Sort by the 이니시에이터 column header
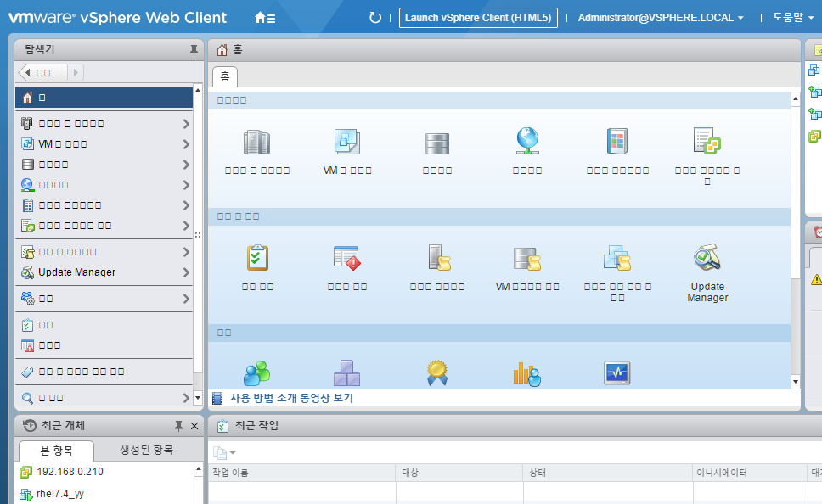The height and width of the screenshot is (504, 822). click(749, 473)
